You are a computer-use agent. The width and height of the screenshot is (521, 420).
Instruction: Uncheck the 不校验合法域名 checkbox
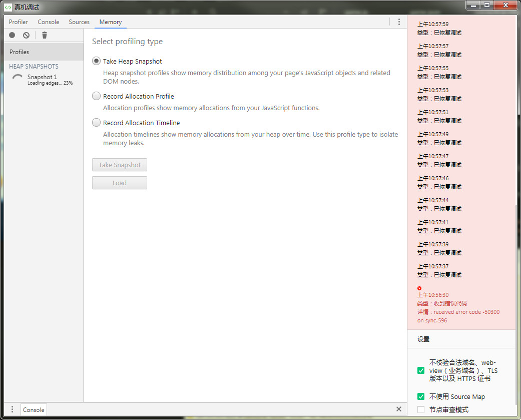tap(421, 370)
